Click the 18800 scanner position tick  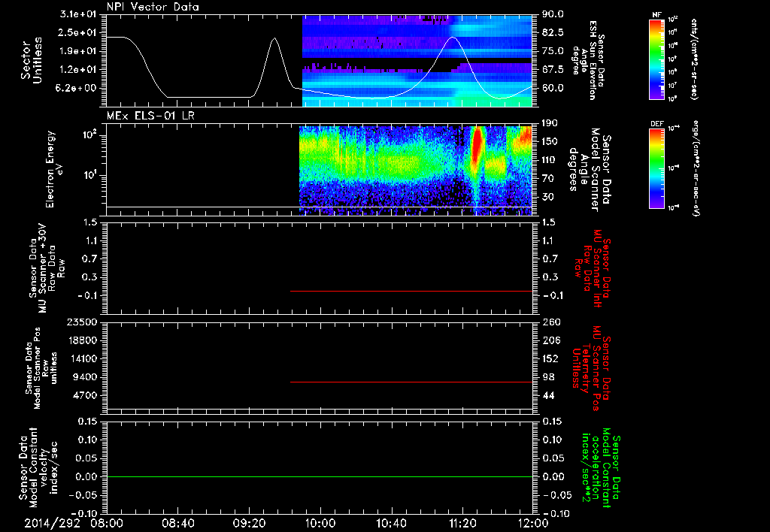82,340
